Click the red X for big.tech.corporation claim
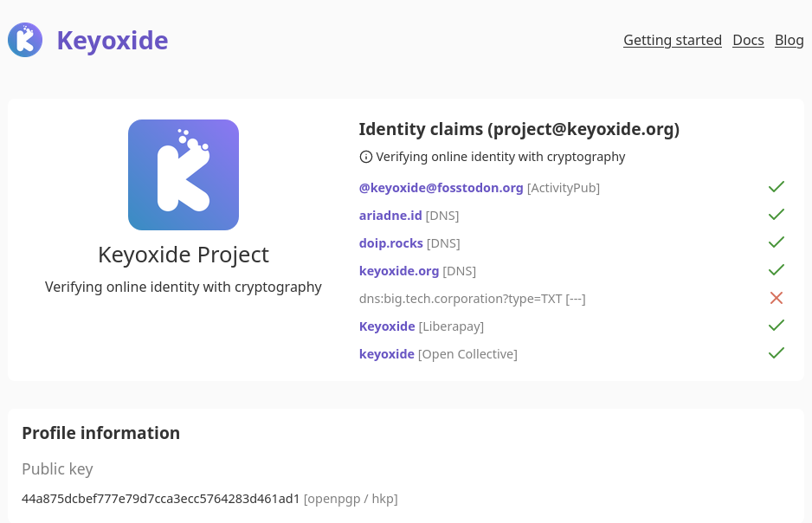 [777, 298]
